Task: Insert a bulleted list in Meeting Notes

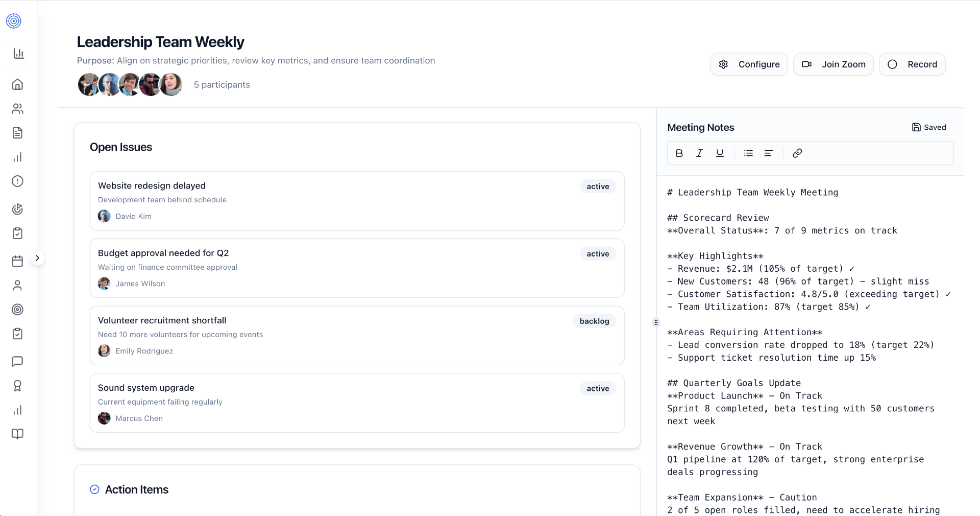Action: pos(748,153)
